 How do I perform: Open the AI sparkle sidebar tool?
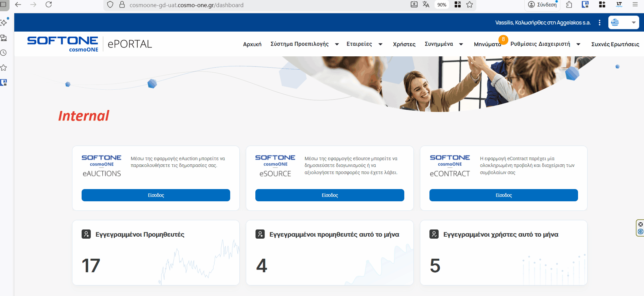point(4,22)
